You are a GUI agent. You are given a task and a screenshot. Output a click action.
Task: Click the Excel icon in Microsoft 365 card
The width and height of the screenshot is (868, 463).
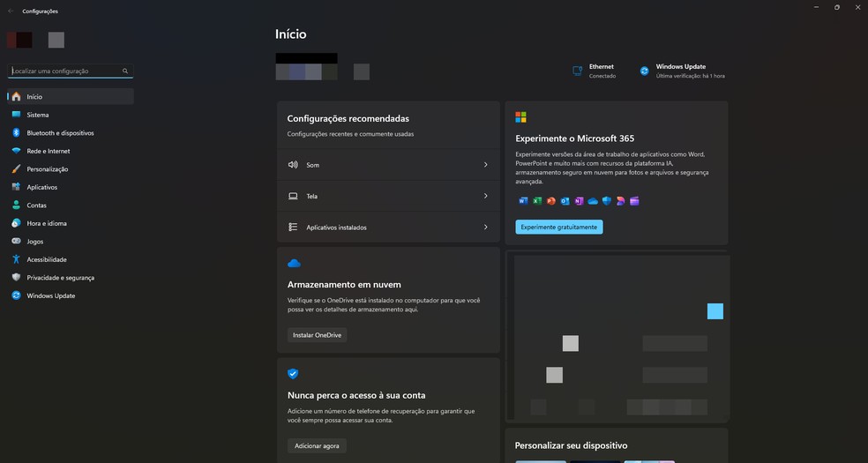click(x=537, y=201)
